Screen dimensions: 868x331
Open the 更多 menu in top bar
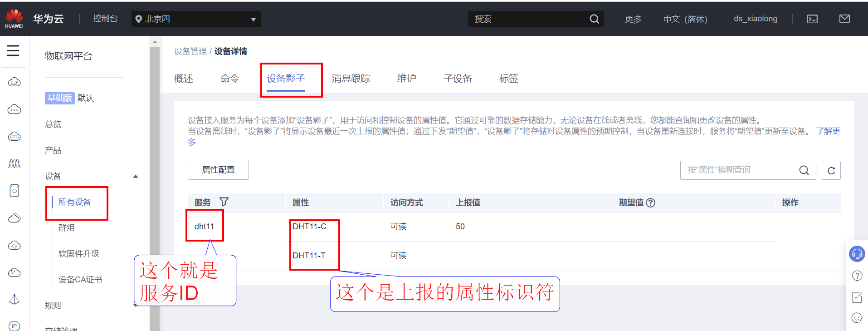coord(633,19)
